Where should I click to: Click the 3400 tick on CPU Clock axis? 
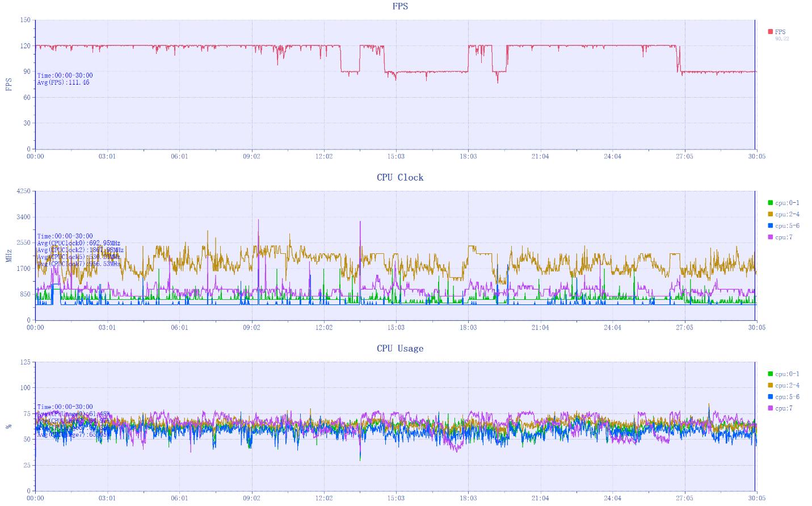coord(24,217)
